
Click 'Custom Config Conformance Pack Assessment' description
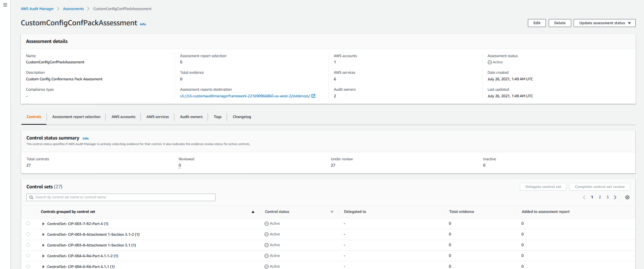64,79
